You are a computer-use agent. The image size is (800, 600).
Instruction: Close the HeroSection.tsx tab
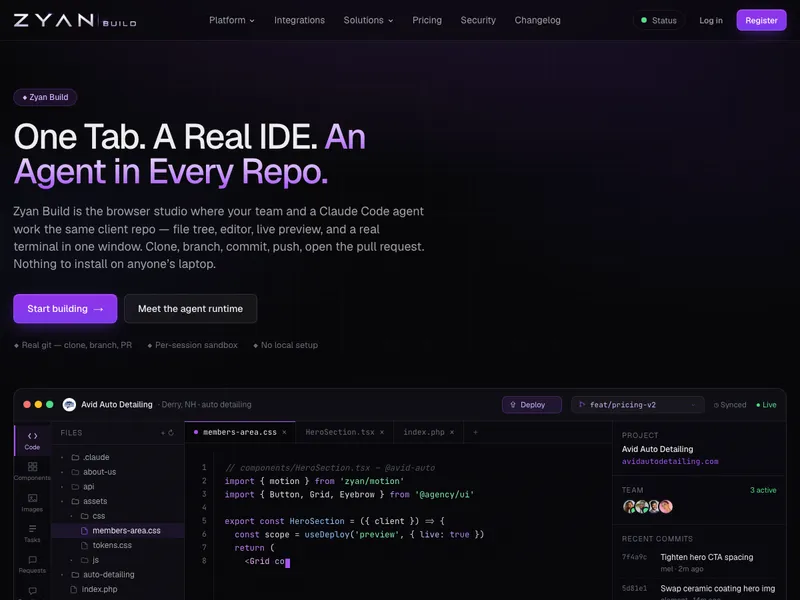coord(382,432)
